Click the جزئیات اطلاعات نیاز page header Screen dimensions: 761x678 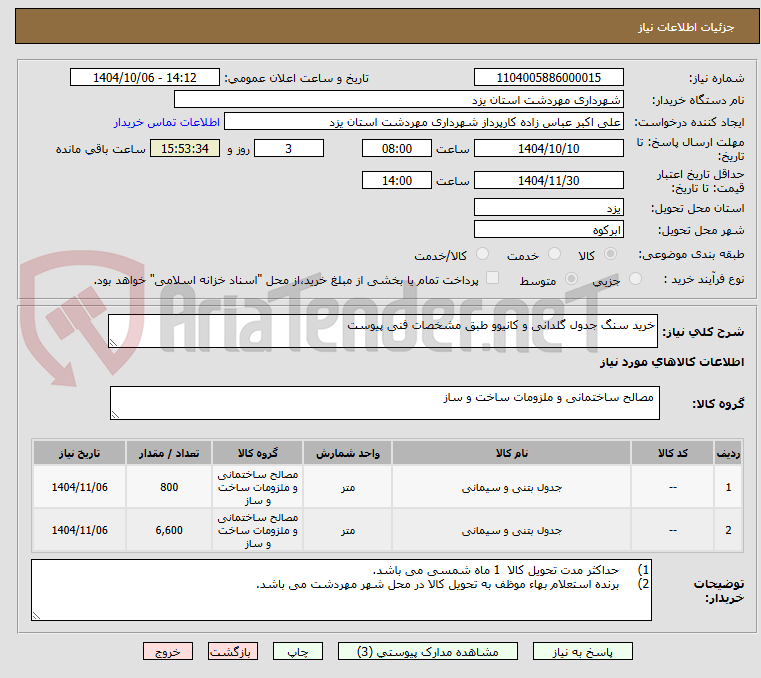pyautogui.click(x=685, y=27)
